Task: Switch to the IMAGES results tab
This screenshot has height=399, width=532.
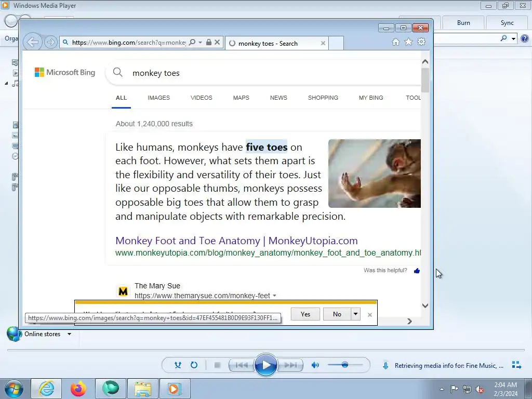Action: [159, 98]
